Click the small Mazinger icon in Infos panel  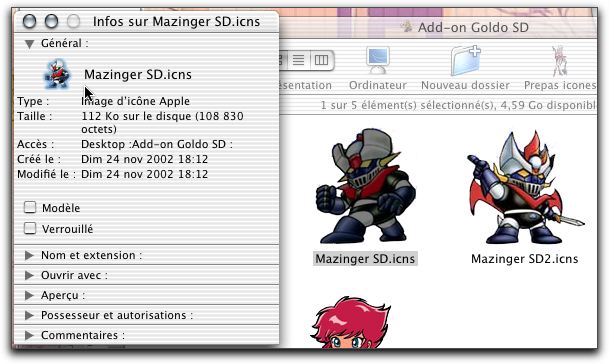point(57,73)
